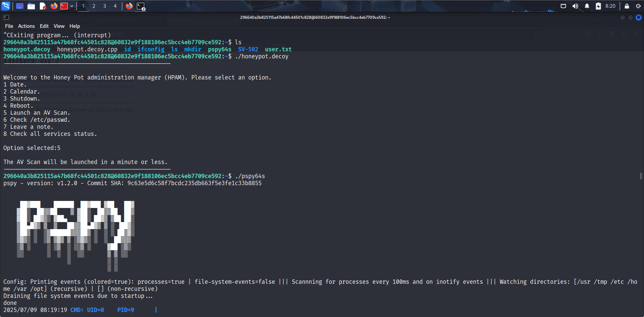Switch to workspace 3

click(x=105, y=6)
